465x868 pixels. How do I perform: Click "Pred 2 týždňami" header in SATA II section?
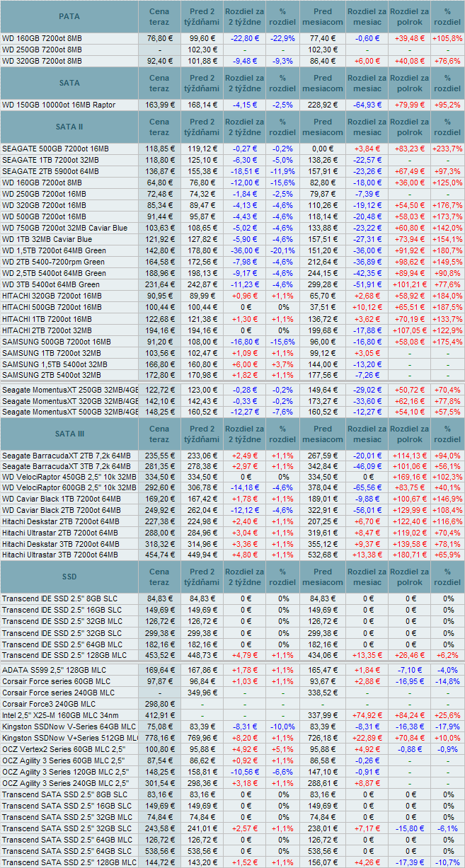(202, 127)
